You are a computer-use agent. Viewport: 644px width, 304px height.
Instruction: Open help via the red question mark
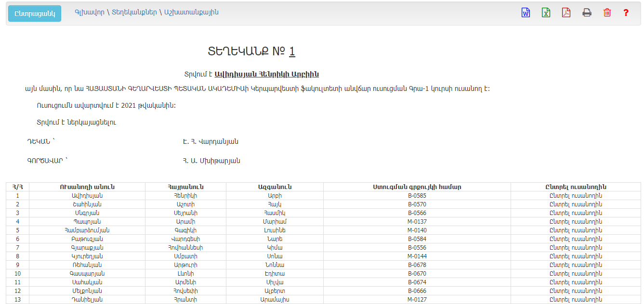626,13
